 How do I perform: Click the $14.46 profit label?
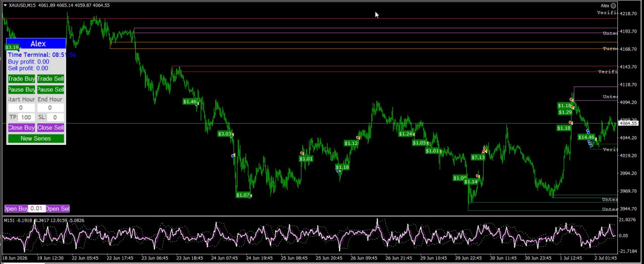click(586, 137)
